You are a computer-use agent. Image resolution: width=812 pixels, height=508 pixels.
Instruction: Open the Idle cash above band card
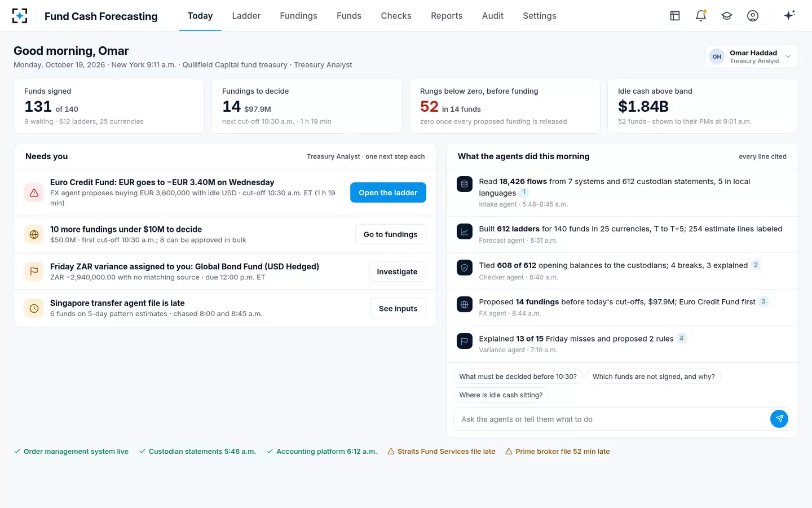(x=703, y=106)
